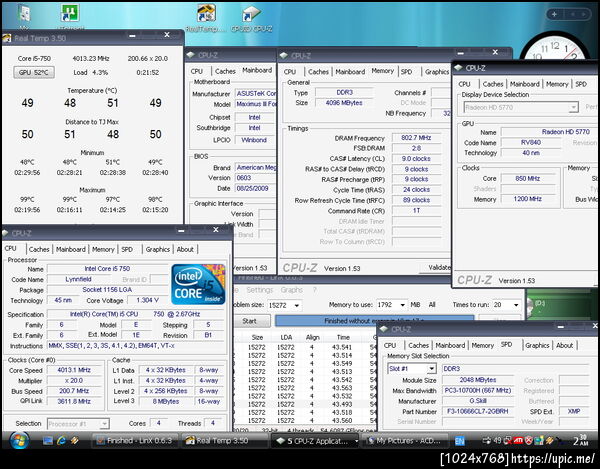Open About tab in the CPU-Z SPD slot window
Image resolution: width=600 pixels, height=469 pixels.
coord(564,345)
